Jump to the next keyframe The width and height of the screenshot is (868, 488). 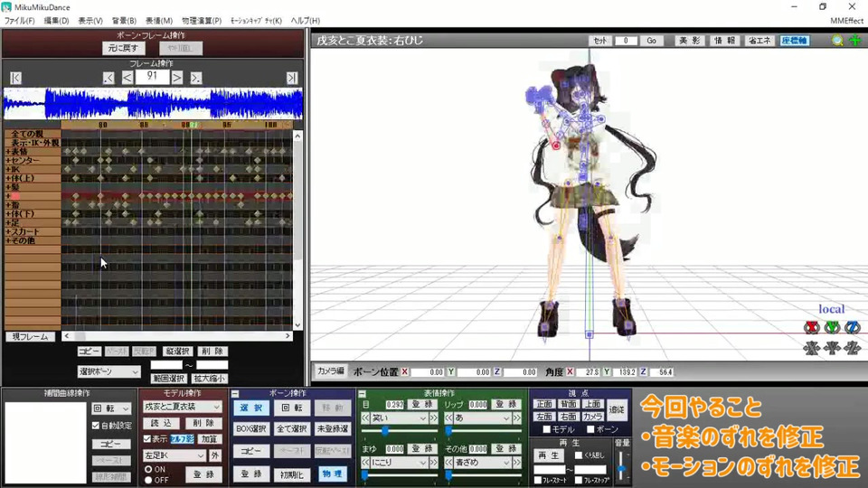(x=196, y=78)
